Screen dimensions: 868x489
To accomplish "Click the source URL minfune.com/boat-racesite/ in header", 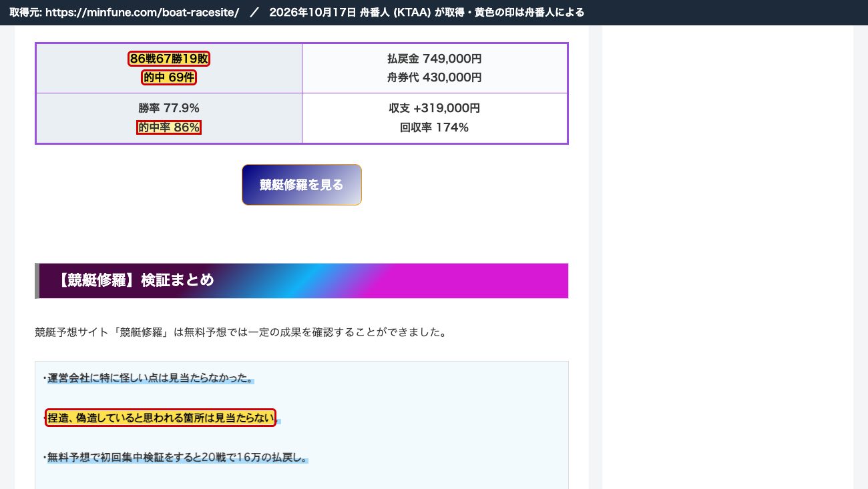I will tap(142, 13).
